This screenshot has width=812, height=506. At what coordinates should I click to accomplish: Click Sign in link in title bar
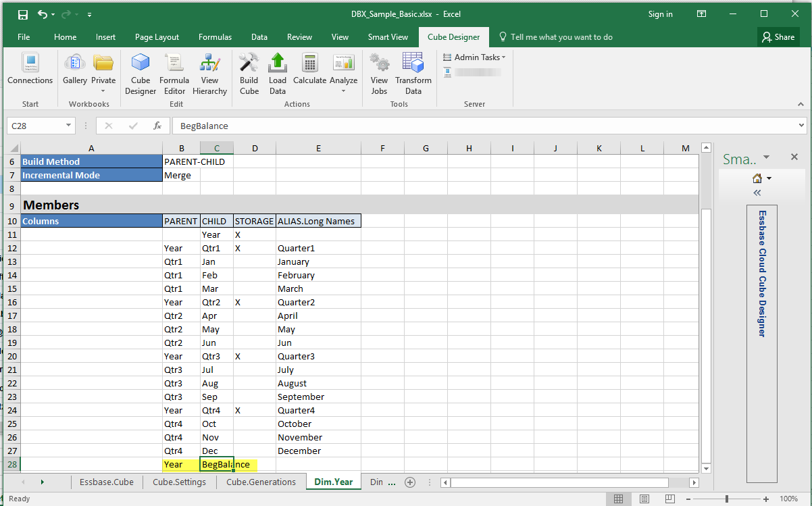[x=660, y=14]
